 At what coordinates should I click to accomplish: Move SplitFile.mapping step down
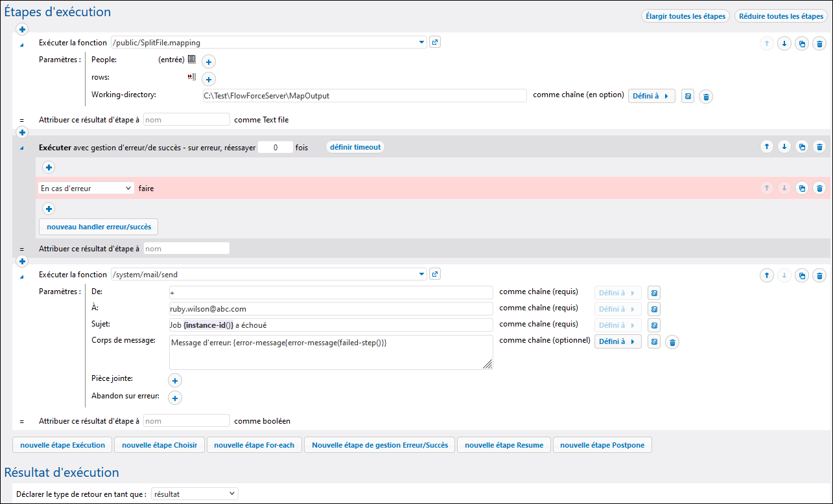(x=784, y=44)
